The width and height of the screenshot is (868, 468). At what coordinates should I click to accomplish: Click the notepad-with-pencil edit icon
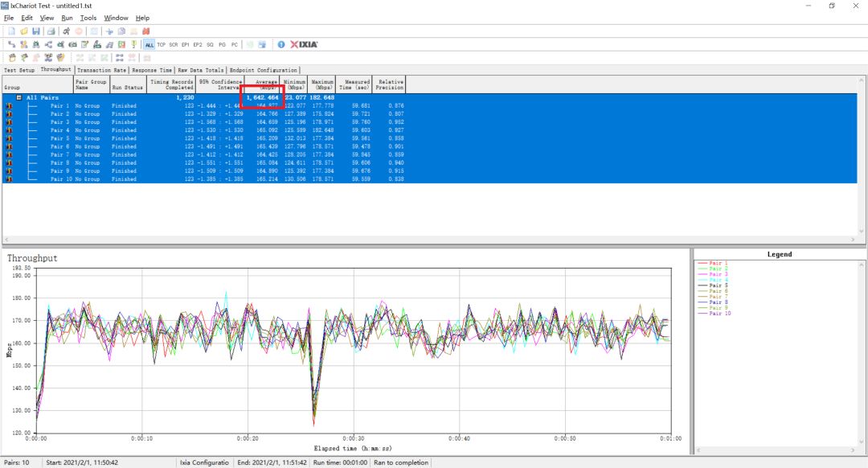coord(84,44)
